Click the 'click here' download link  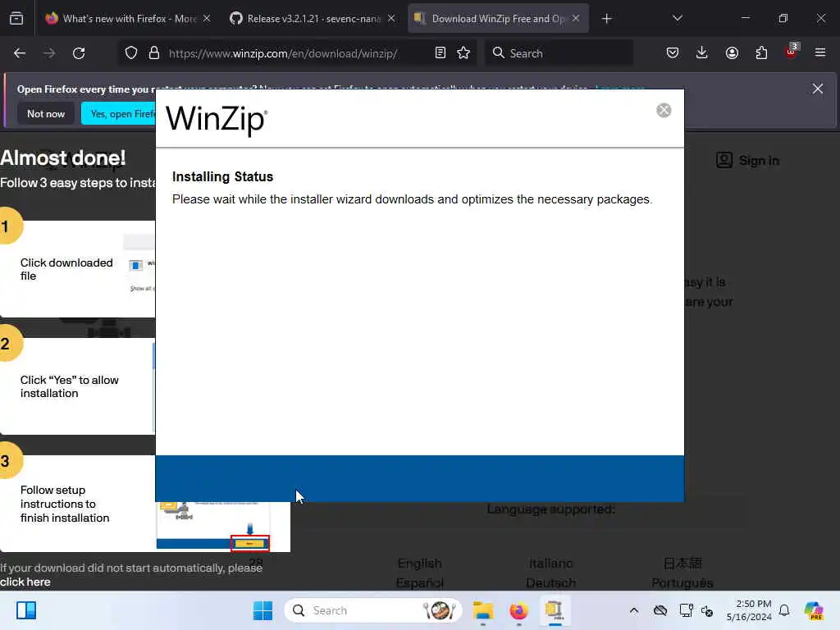pyautogui.click(x=25, y=582)
